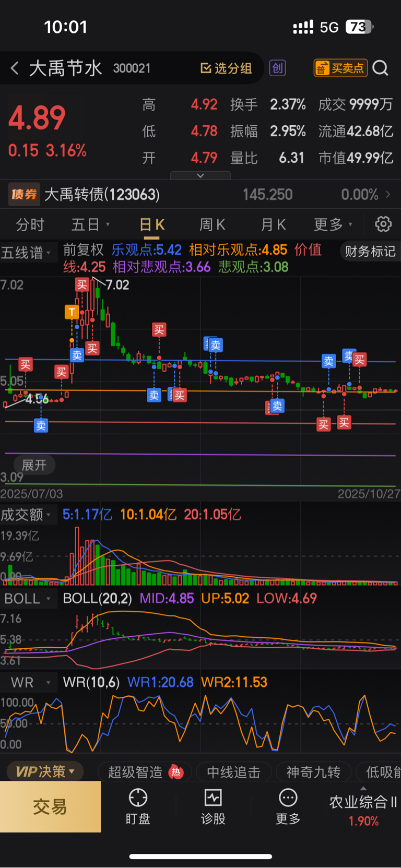Tap the 换手 2.37% value
The image size is (401, 868).
(268, 104)
